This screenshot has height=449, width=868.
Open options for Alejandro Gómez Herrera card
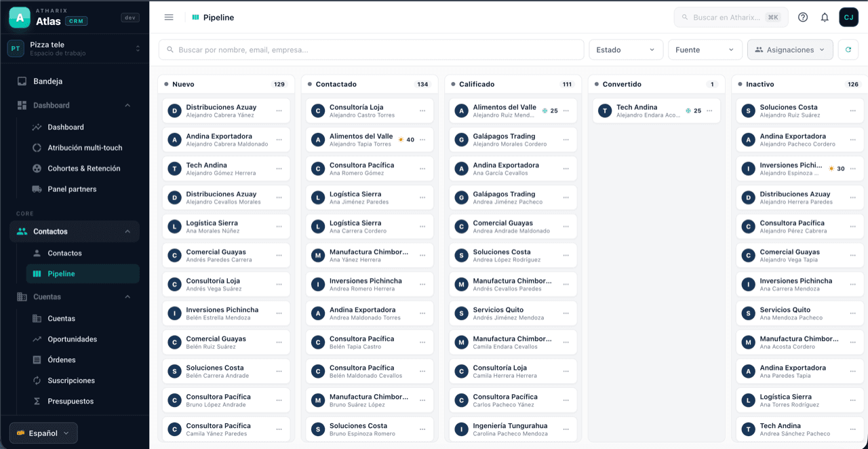click(x=279, y=169)
